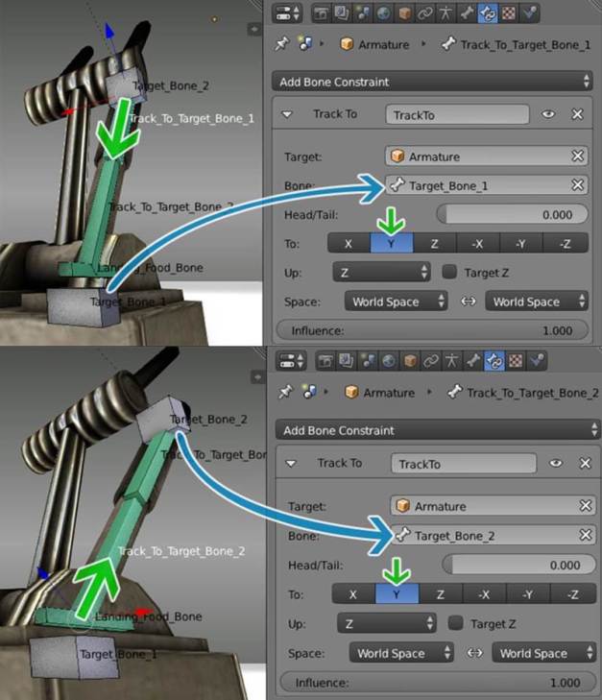
Task: Delete Track To constraint targeting Target_Bone_1
Action: coord(577,114)
